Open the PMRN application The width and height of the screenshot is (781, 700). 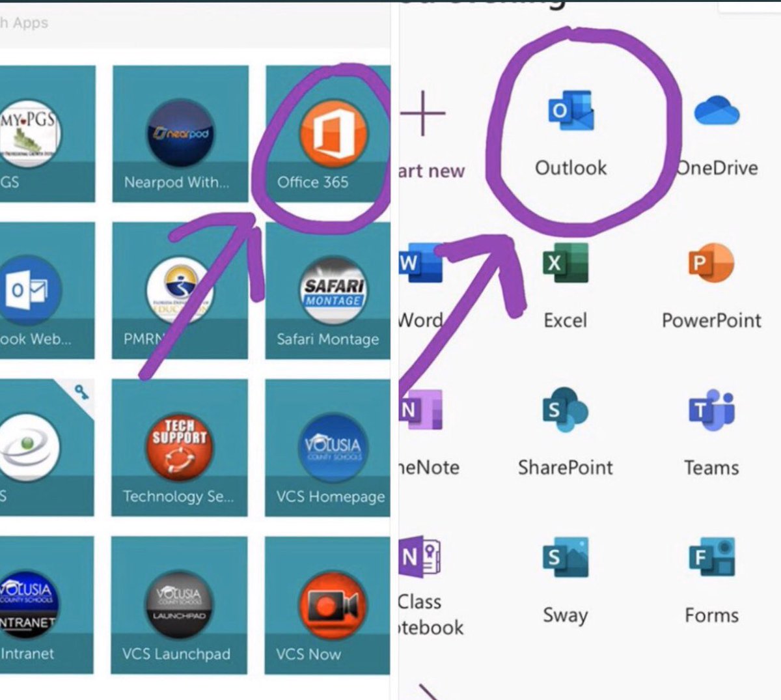[179, 291]
